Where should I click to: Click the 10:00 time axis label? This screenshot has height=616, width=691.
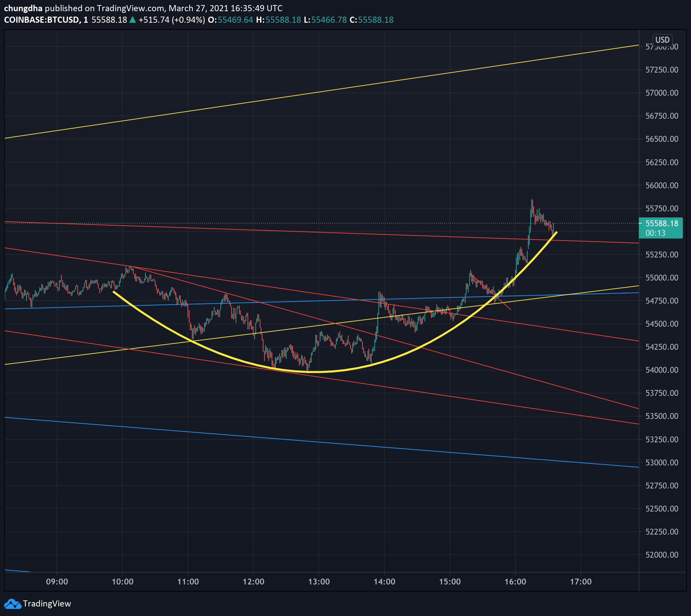tap(122, 582)
